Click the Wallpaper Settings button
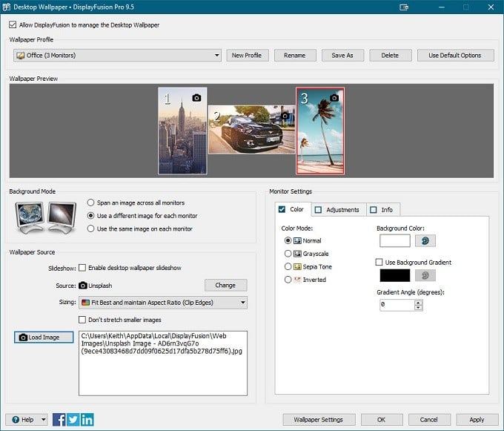 318,419
